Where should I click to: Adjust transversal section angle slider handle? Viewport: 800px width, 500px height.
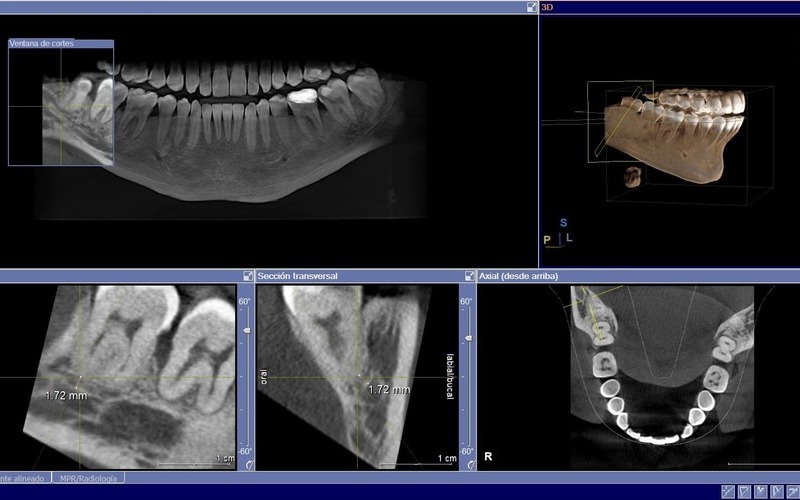(x=467, y=338)
